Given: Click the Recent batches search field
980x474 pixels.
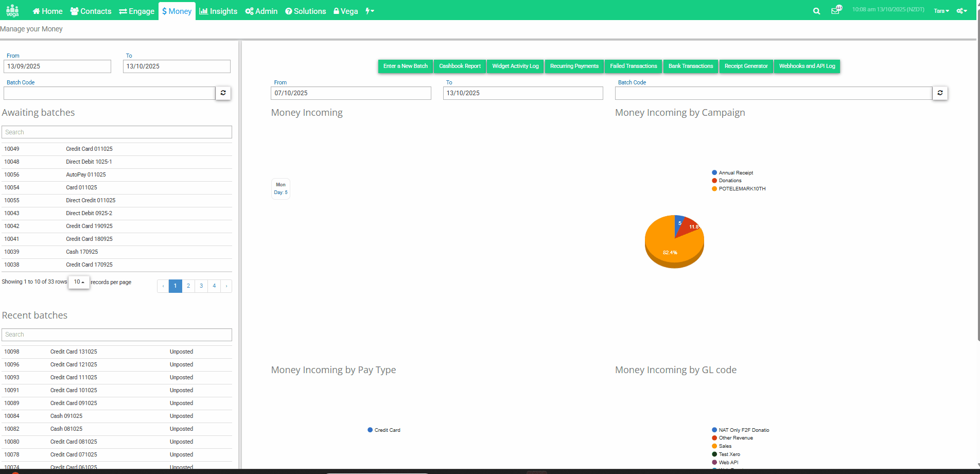Looking at the screenshot, I should click(x=117, y=335).
